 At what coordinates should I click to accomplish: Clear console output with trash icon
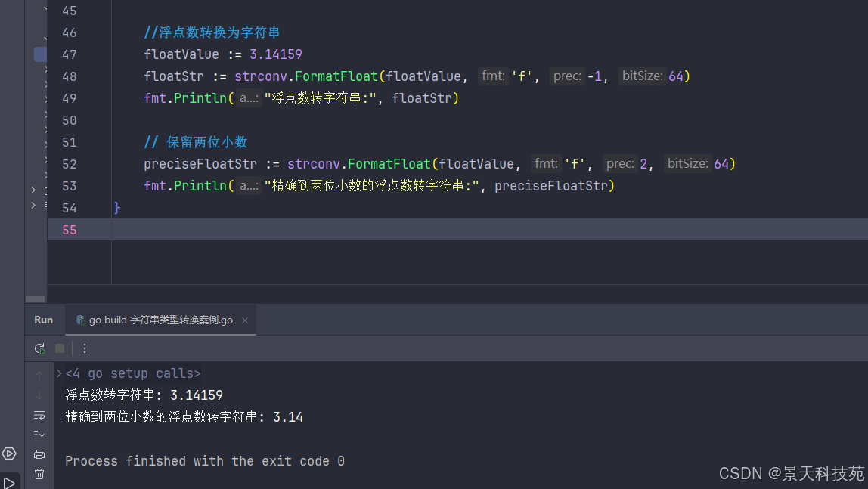click(39, 474)
